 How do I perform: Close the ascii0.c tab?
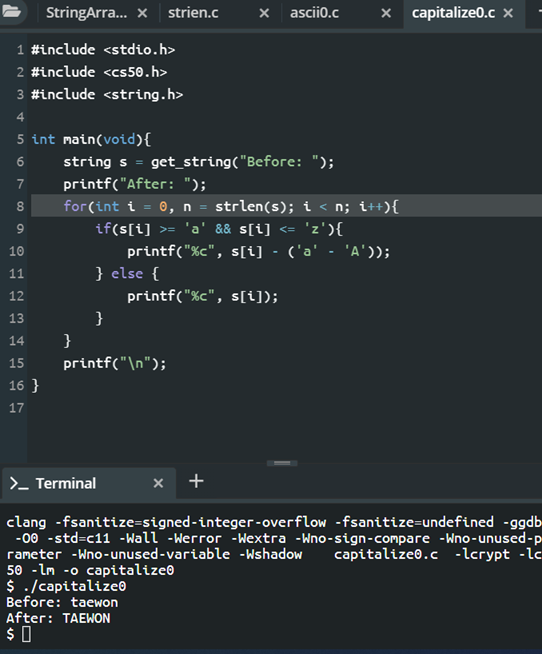(x=386, y=13)
